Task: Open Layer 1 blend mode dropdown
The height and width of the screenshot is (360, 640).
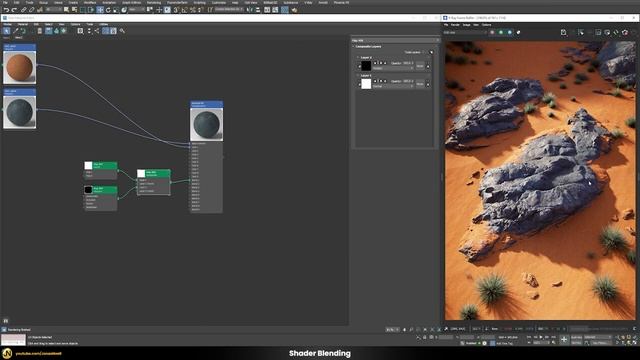Action: click(x=393, y=86)
